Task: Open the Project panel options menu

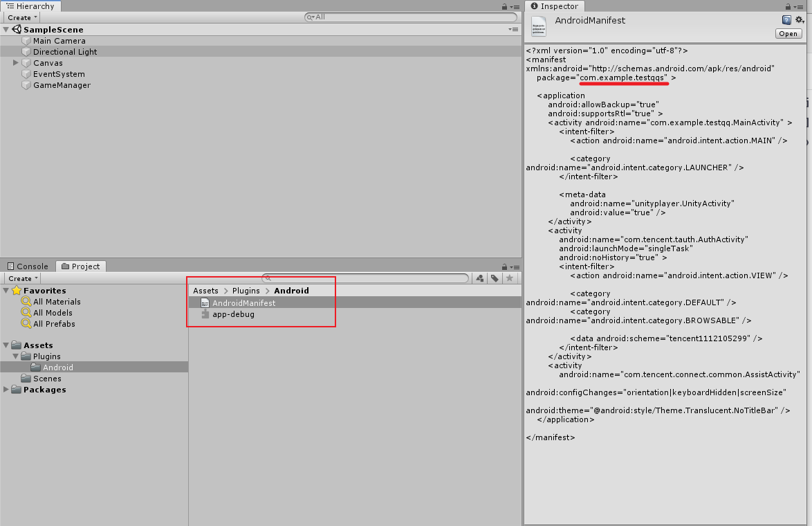Action: pyautogui.click(x=515, y=267)
